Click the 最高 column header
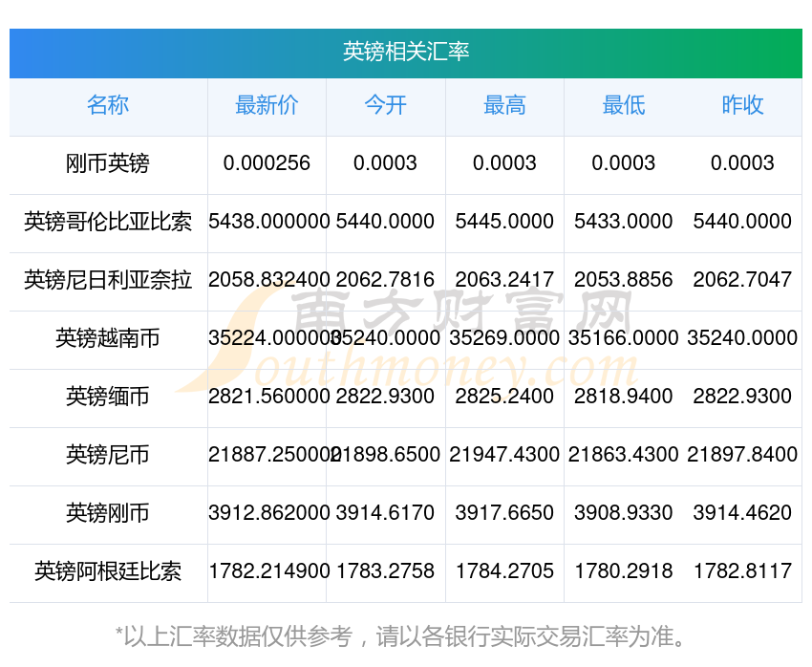Viewport: 812px width, 667px height. [x=504, y=105]
